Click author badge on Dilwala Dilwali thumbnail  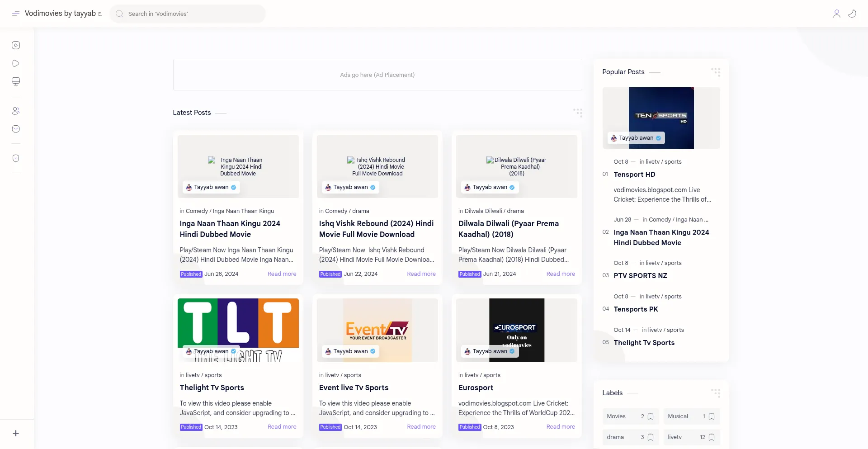coord(490,187)
